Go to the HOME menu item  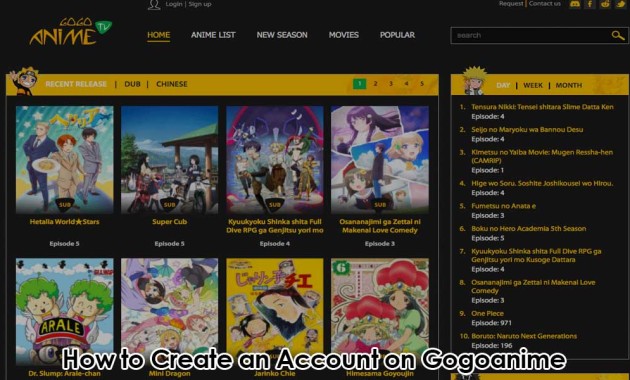click(159, 35)
